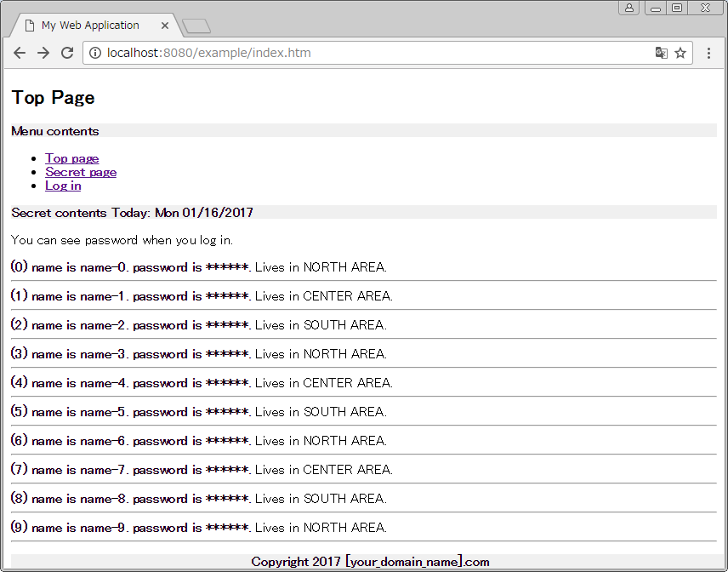
Task: Close the Chrome window
Action: point(705,8)
